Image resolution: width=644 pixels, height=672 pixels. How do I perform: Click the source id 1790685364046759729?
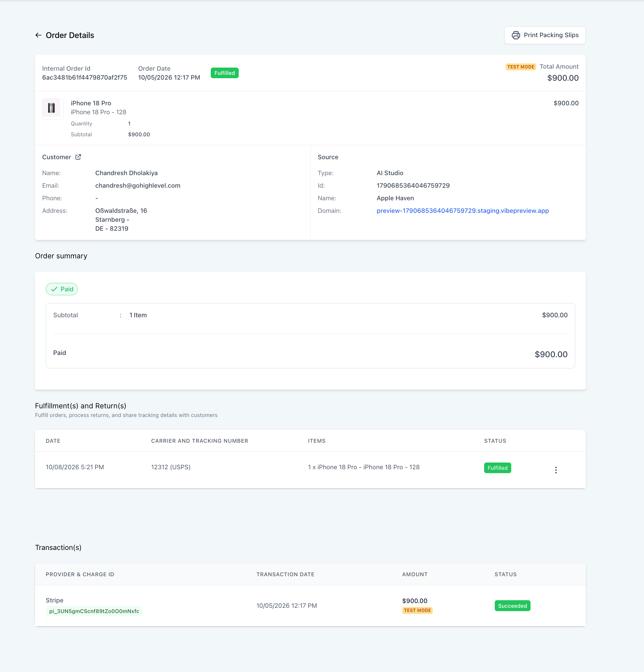(x=413, y=185)
